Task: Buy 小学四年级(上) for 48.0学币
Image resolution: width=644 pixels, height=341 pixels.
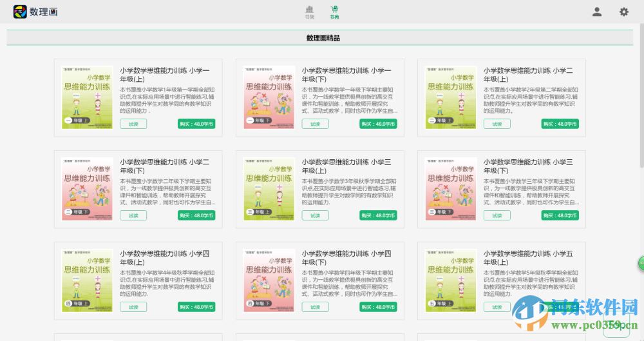Action: pyautogui.click(x=196, y=307)
